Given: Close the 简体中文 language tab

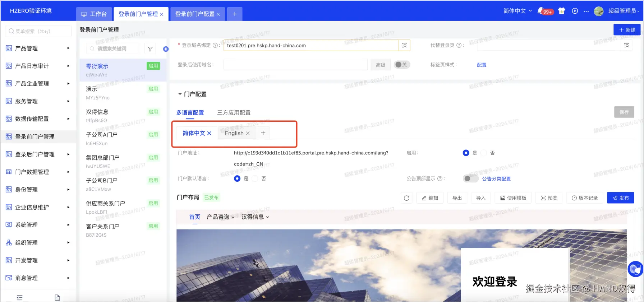Looking at the screenshot, I should [x=209, y=133].
